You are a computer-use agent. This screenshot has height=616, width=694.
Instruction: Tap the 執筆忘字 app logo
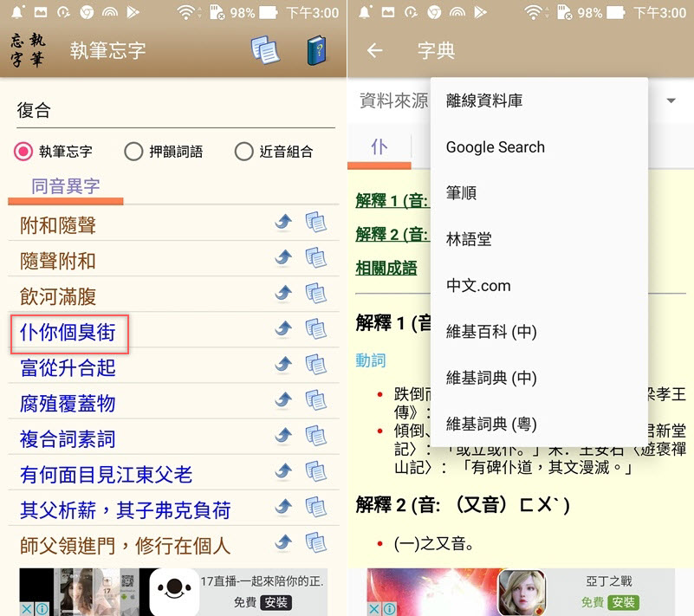coord(28,50)
